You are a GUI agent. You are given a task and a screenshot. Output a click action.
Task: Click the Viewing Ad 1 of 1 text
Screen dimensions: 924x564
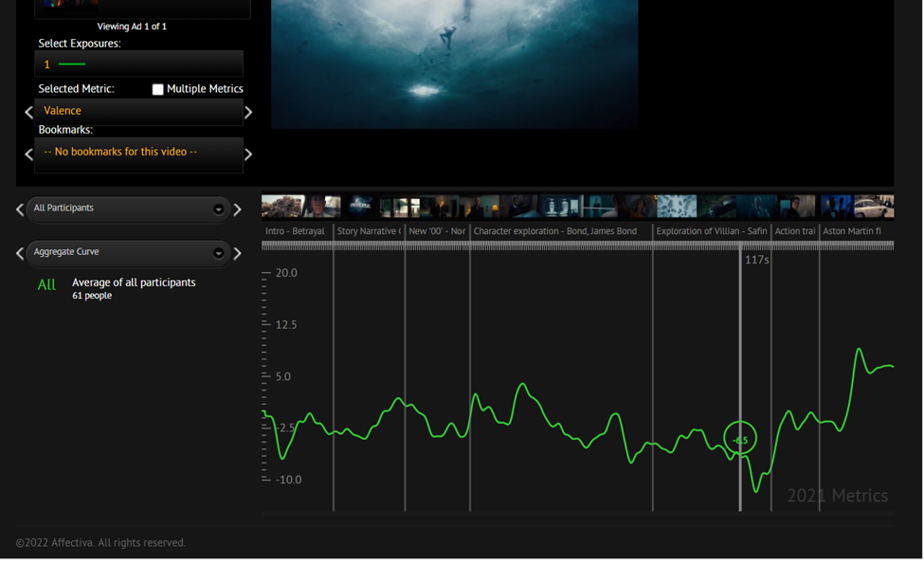[132, 27]
